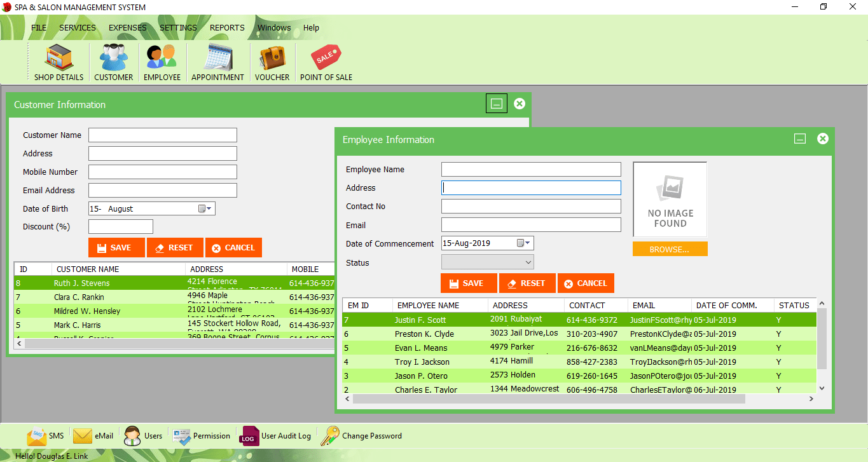Focus the Mobile Number field

click(163, 172)
